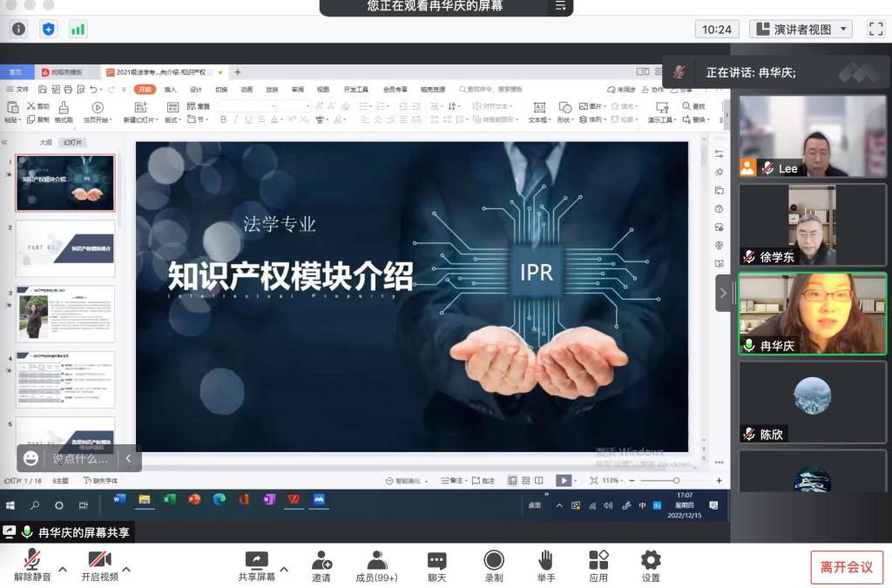The width and height of the screenshot is (892, 588).
Task: Click 离开会议 leave meeting button
Action: click(x=846, y=567)
